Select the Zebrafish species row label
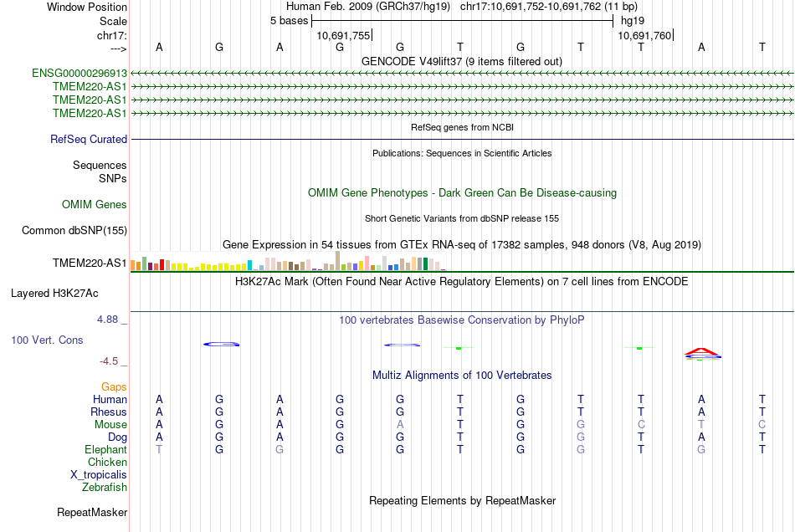The image size is (795, 532). click(x=105, y=488)
